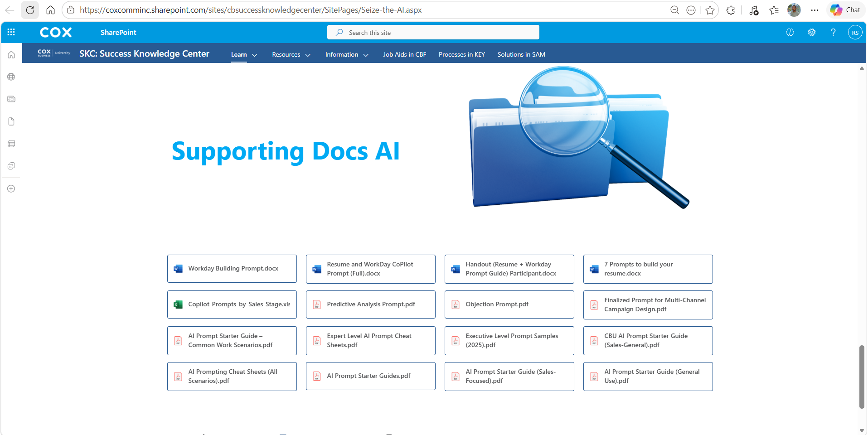The width and height of the screenshot is (868, 435).
Task: Open My sites globe icon in left rail
Action: click(11, 77)
